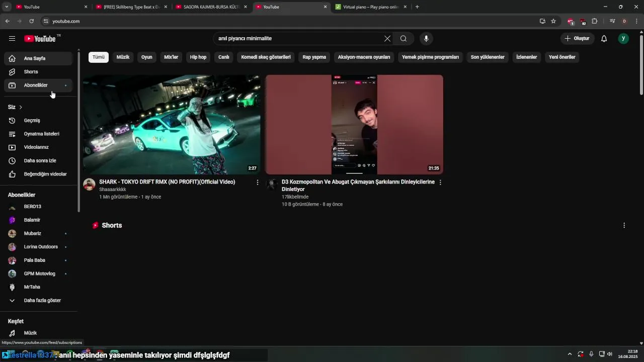Screen dimensions: 644x362
Task: Expand Daha fazla göster subscriptions
Action: (x=38, y=301)
